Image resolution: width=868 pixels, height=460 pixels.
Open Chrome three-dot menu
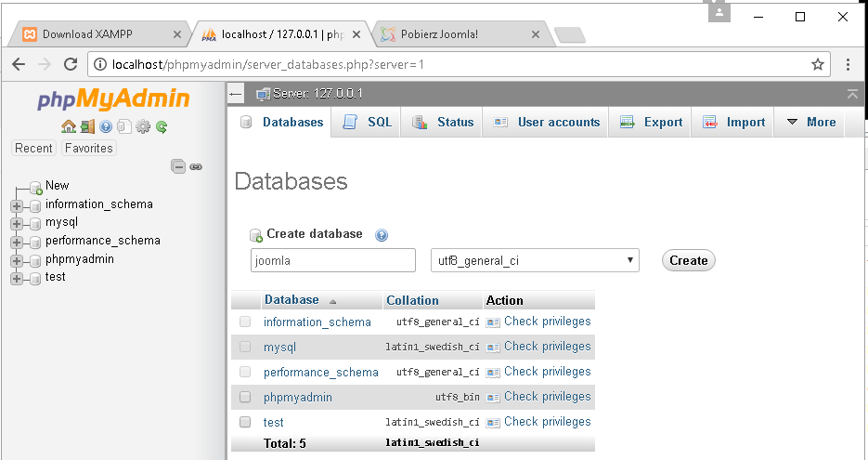(x=848, y=64)
